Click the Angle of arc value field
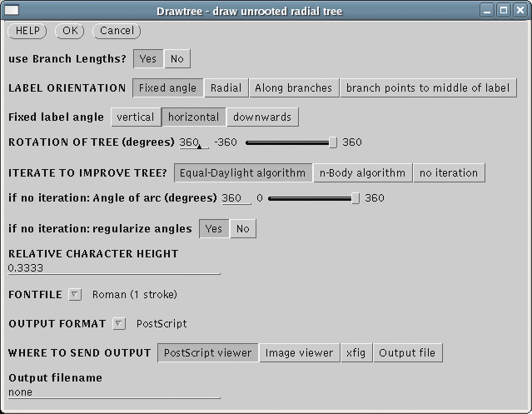532x414 pixels. click(236, 198)
